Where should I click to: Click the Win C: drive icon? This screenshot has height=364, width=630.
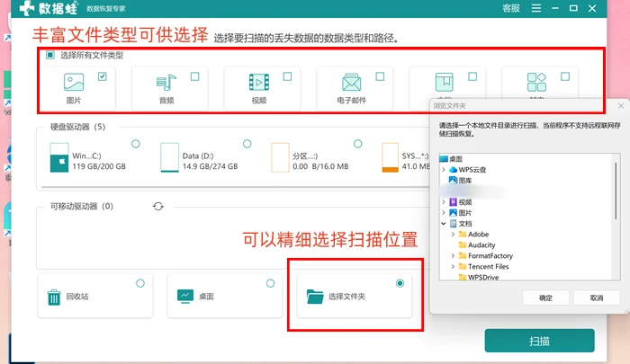coord(59,157)
